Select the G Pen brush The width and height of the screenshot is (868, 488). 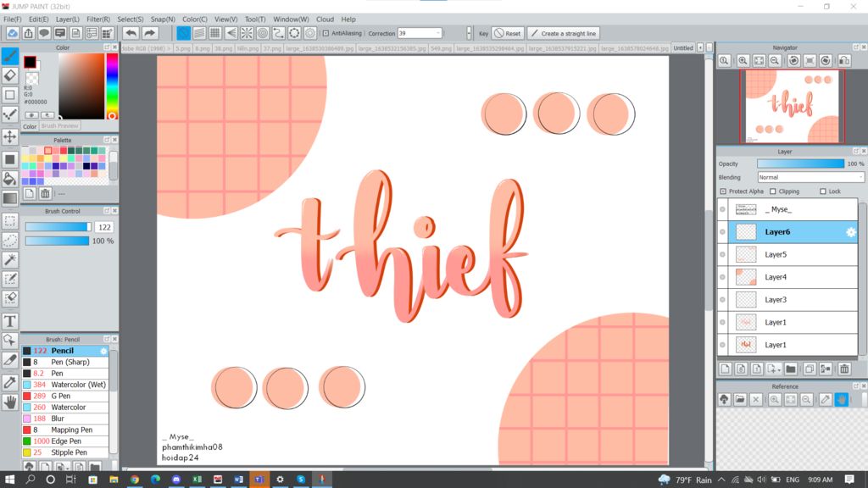(64, 396)
